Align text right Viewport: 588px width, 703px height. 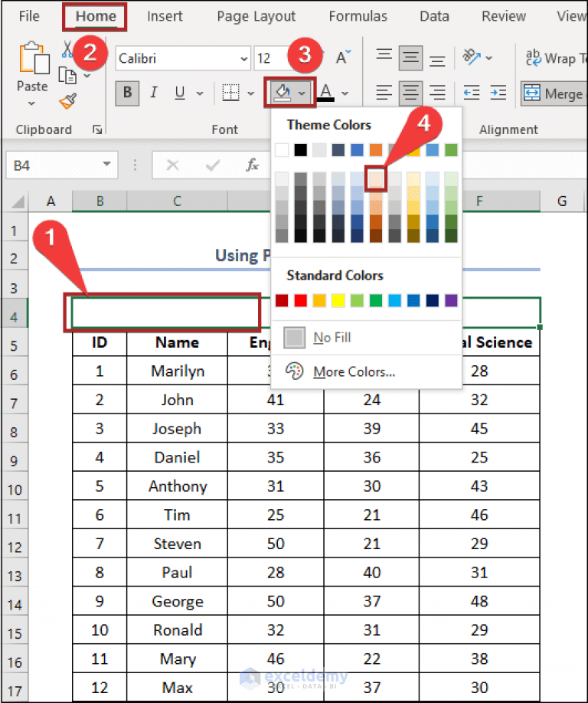click(437, 93)
